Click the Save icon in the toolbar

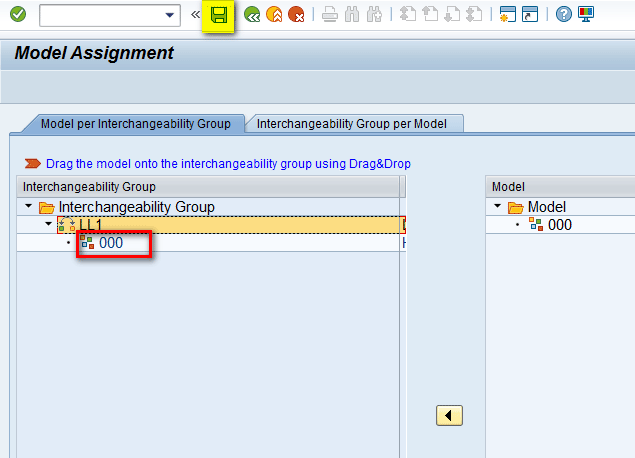point(218,15)
